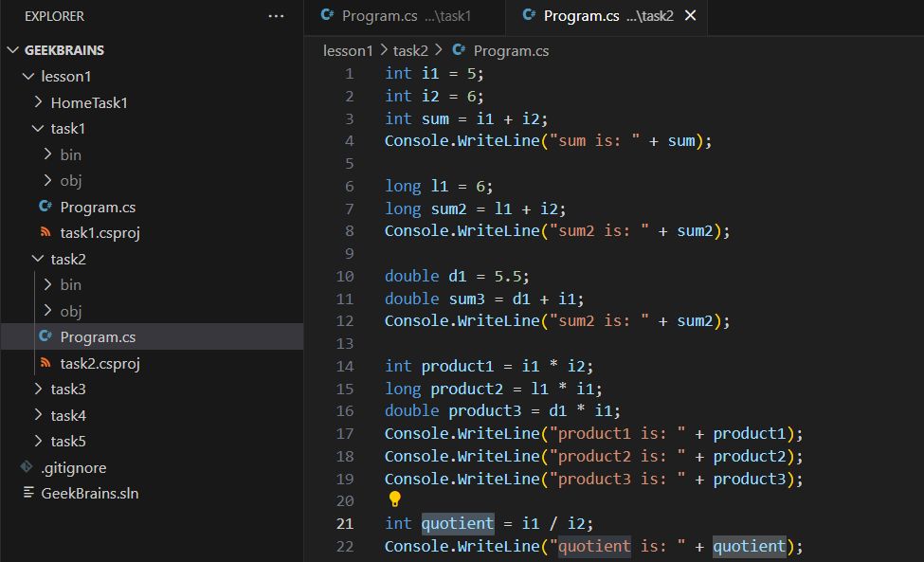The width and height of the screenshot is (924, 562).
Task: Expand the bin folder under task1
Action: coord(47,154)
